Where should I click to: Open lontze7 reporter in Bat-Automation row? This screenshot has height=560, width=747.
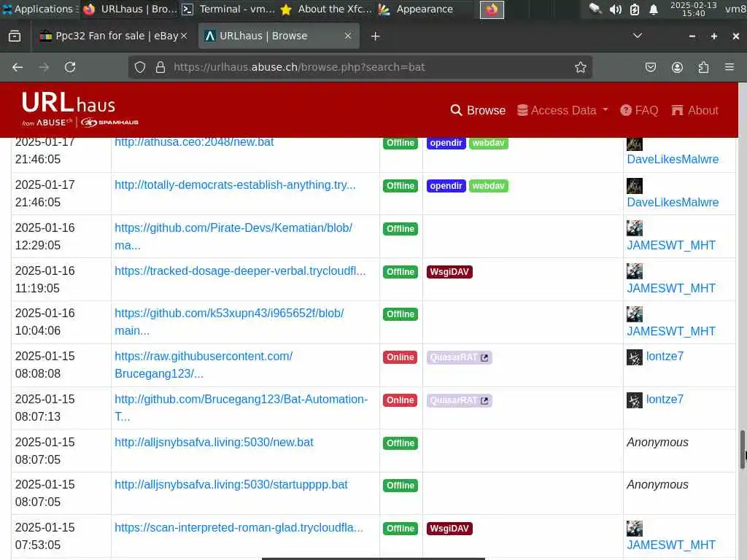(665, 399)
